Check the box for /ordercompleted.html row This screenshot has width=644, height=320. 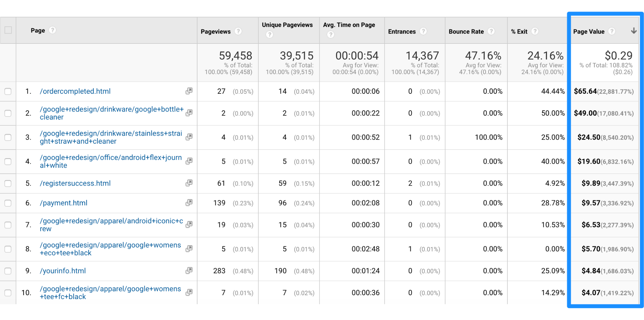click(8, 92)
